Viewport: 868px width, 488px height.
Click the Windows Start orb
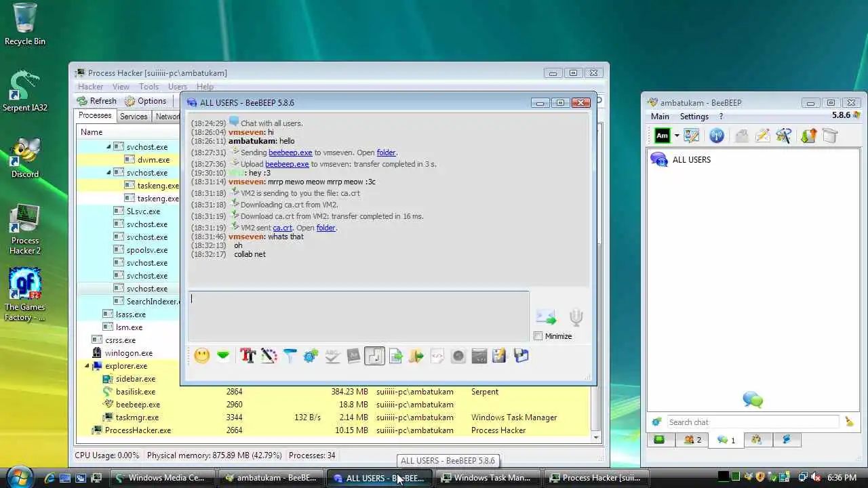pyautogui.click(x=19, y=476)
